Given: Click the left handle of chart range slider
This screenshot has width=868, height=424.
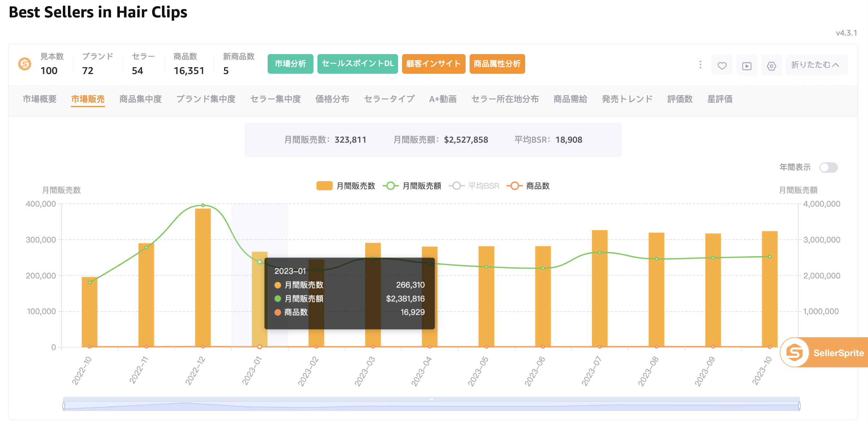Looking at the screenshot, I should [x=64, y=405].
